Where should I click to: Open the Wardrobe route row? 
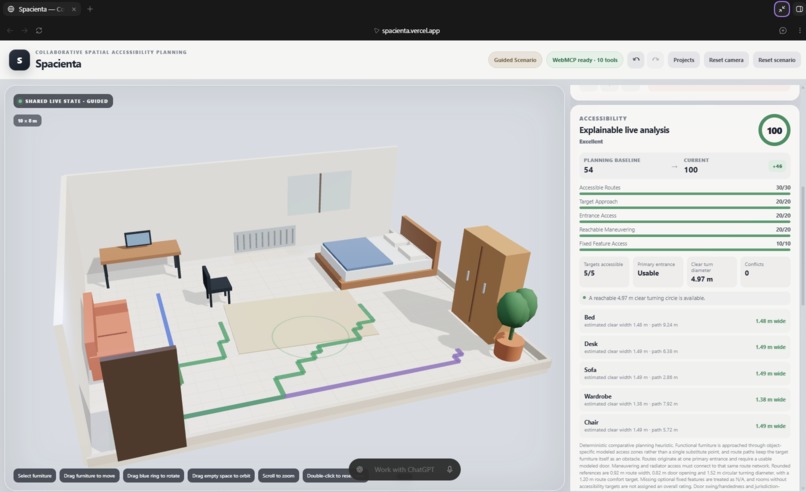click(x=685, y=399)
